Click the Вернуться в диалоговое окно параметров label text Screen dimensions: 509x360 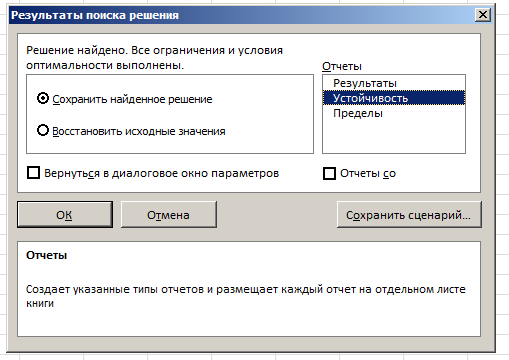[161, 173]
